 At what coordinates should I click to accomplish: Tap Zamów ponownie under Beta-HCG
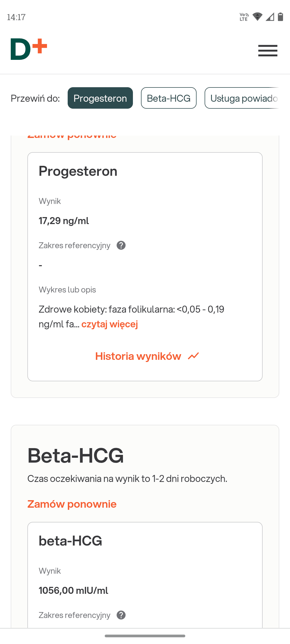(72, 504)
